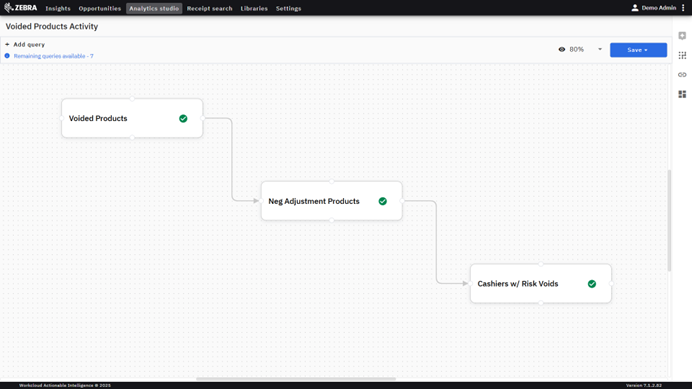Click the grid layout sidebar icon

tap(682, 55)
